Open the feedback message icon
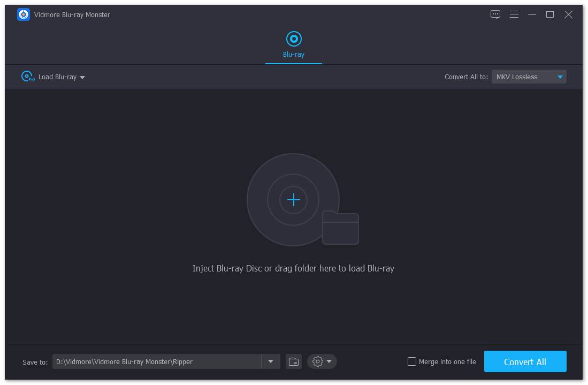The width and height of the screenshot is (588, 385). 495,14
